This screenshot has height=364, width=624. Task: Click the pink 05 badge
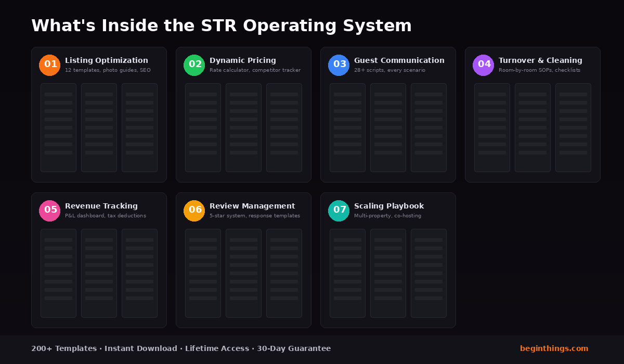pos(49,211)
